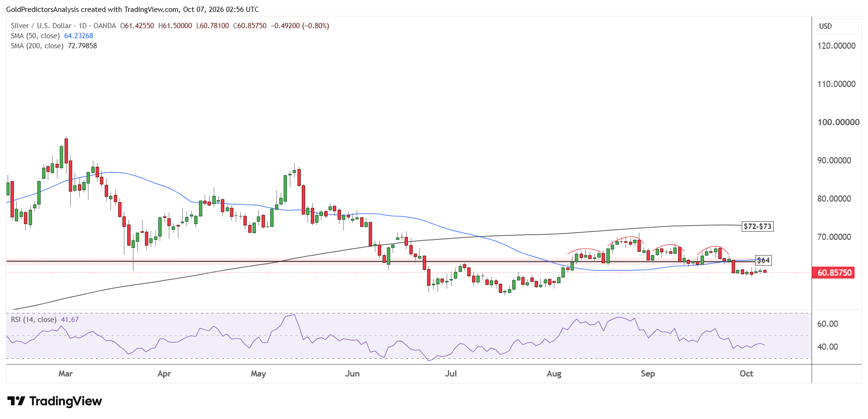Click the 80.00000 price axis label

click(x=834, y=199)
